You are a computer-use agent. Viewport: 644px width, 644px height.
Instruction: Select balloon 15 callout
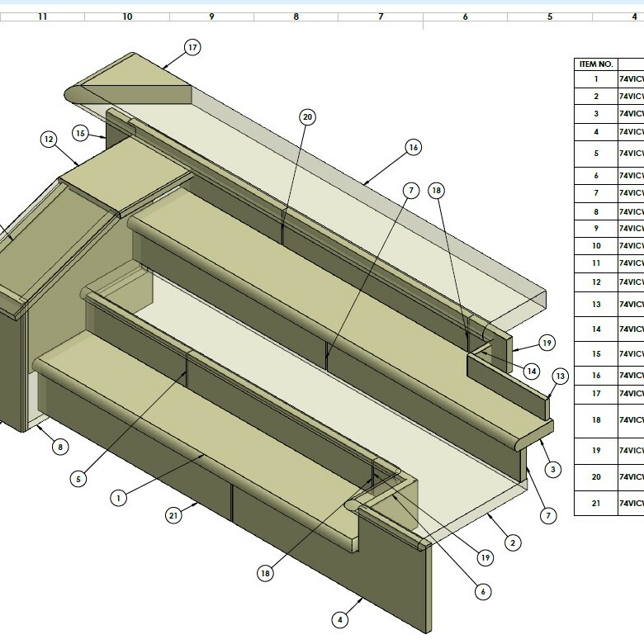click(x=81, y=134)
